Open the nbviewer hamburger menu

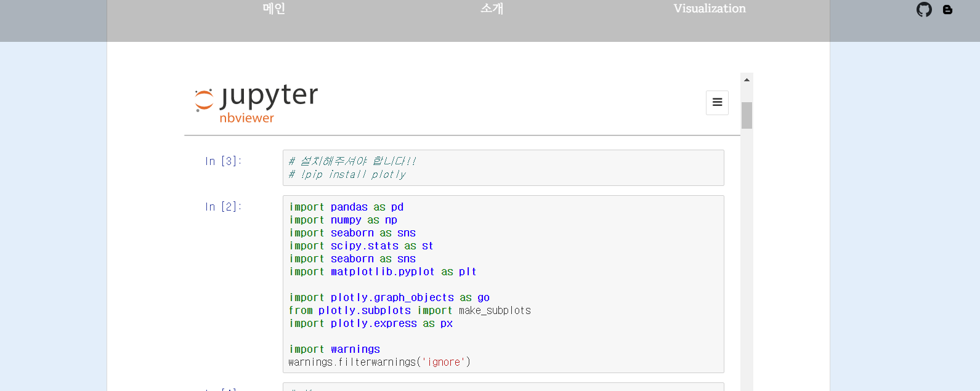coord(717,103)
